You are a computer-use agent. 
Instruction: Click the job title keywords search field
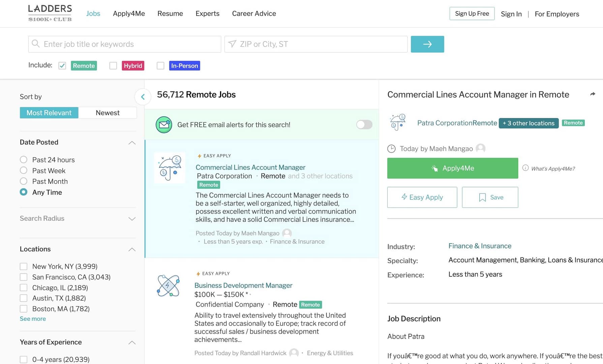point(125,44)
